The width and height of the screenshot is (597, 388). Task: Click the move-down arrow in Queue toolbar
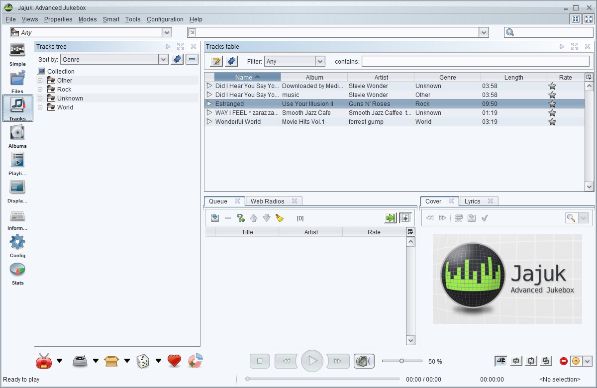coord(267,218)
